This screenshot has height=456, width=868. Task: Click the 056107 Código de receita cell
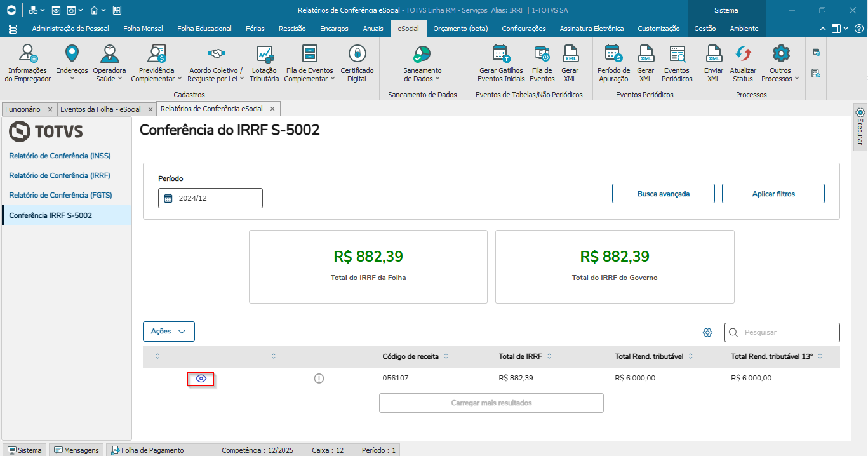click(x=396, y=378)
